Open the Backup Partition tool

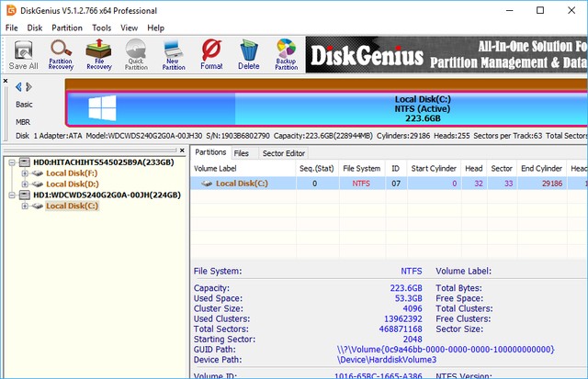[x=286, y=55]
